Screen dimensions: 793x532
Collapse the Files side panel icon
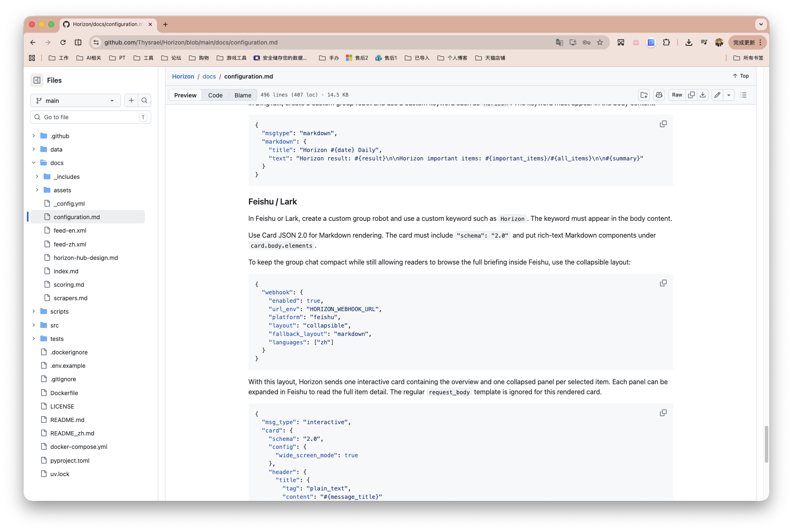coord(37,80)
